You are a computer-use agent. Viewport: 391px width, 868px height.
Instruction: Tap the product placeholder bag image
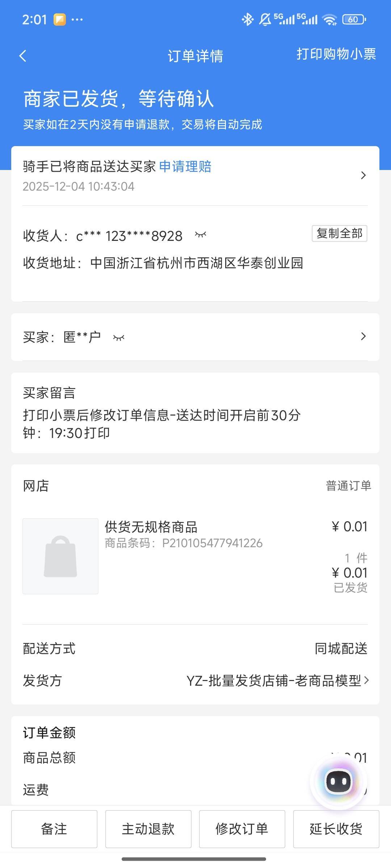pos(60,556)
